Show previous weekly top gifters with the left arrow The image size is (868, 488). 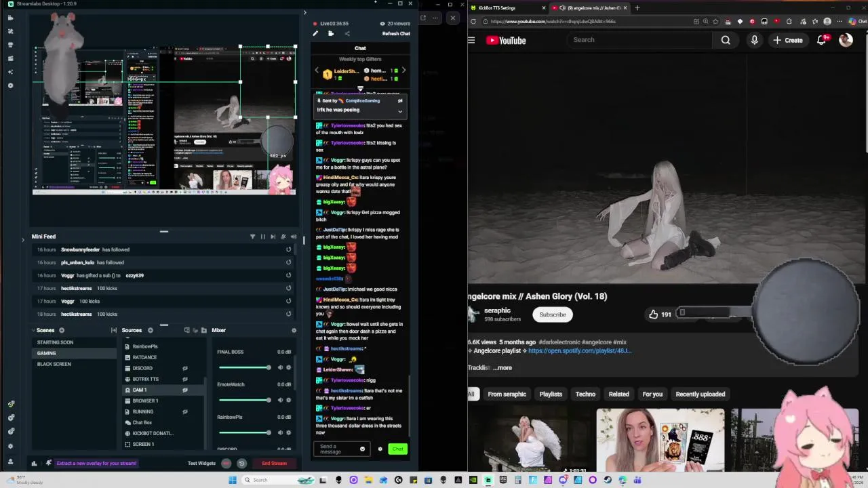point(316,70)
